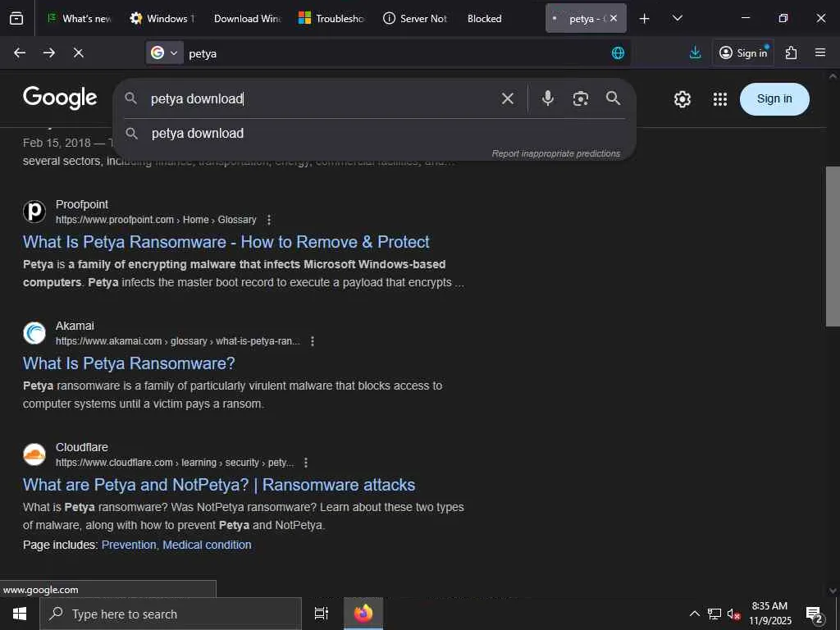840x630 pixels.
Task: Click inside the Google search text field
Action: pyautogui.click(x=322, y=98)
